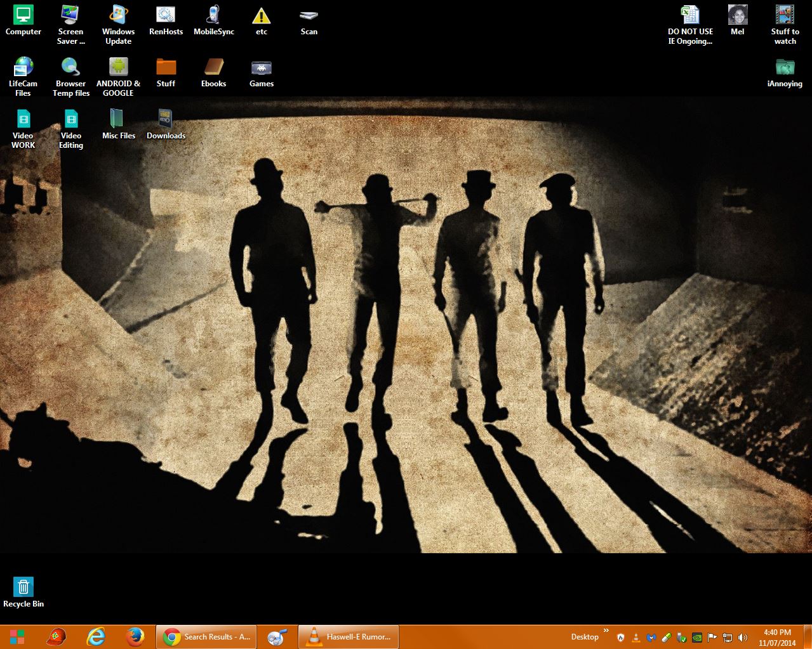Viewport: 812px width, 649px height.
Task: Launch Internet Explorer from the taskbar
Action: pos(95,637)
